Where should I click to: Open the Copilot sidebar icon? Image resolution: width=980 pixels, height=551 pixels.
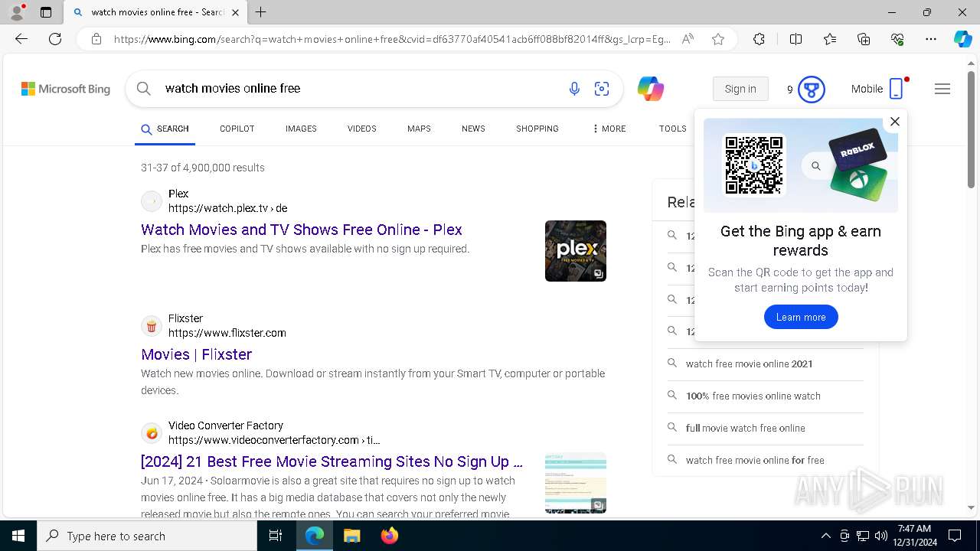(x=962, y=39)
